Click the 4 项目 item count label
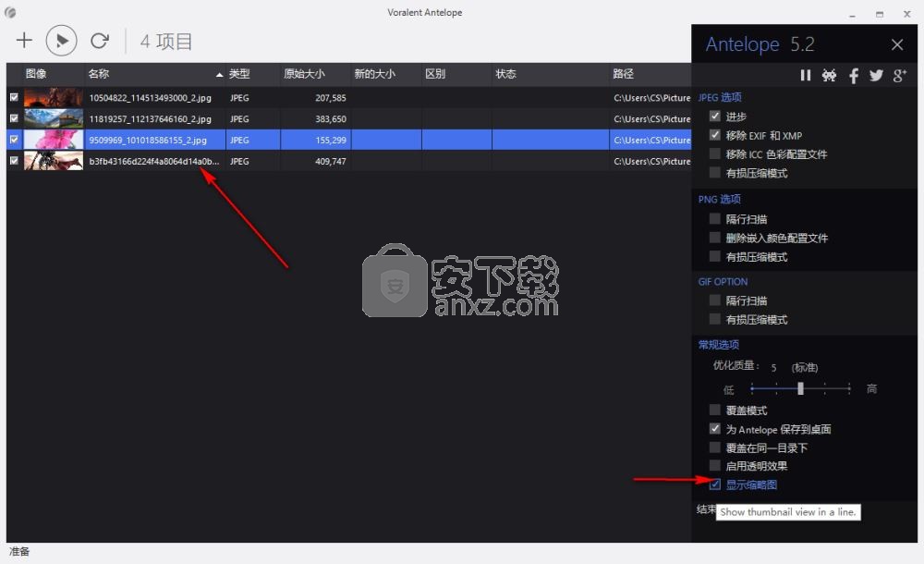Screen dimensions: 924x564 click(166, 42)
